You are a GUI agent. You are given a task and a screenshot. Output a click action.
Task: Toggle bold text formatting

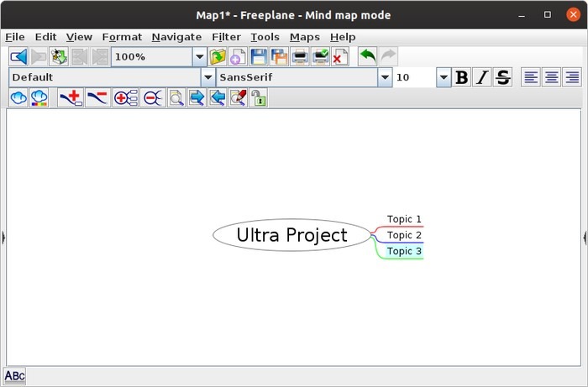[x=462, y=77]
